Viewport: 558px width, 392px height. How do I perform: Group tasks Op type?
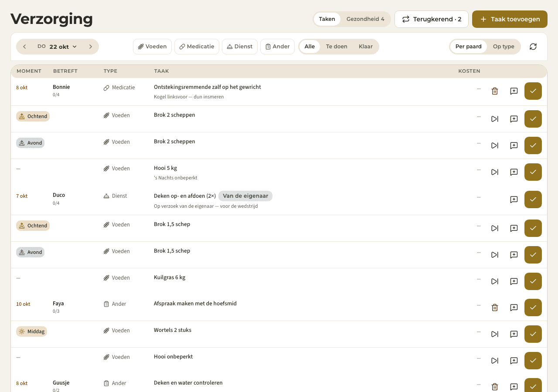click(504, 47)
